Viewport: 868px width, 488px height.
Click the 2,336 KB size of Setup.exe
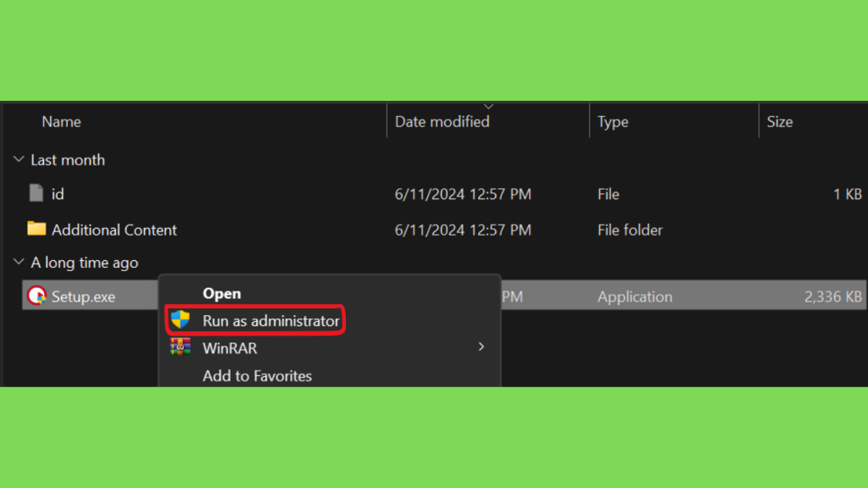[832, 297]
